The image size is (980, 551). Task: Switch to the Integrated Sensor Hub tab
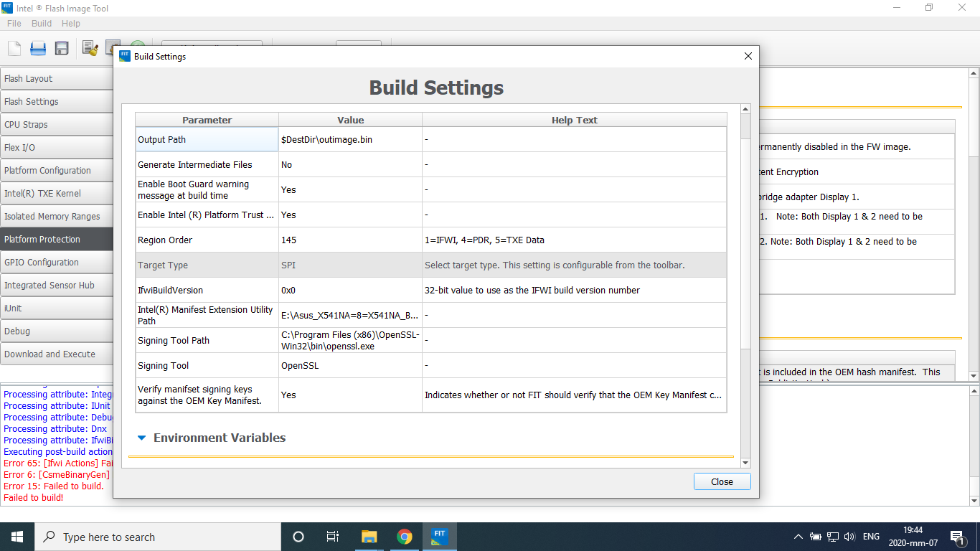point(57,285)
